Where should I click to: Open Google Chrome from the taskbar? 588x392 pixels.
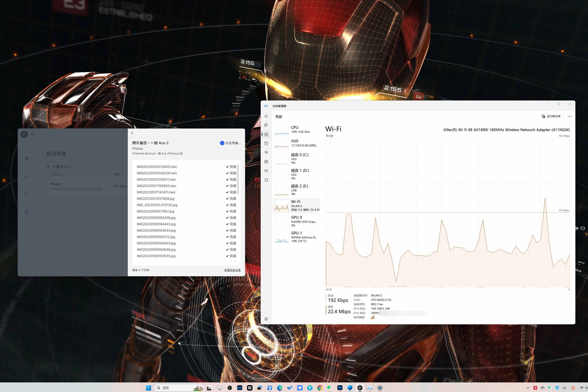click(x=320, y=388)
